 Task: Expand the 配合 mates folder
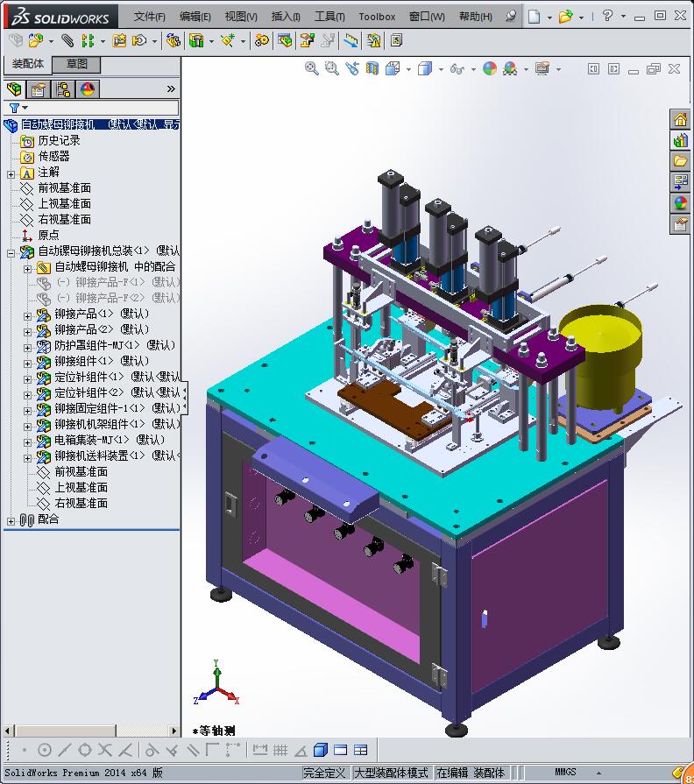[x=11, y=521]
